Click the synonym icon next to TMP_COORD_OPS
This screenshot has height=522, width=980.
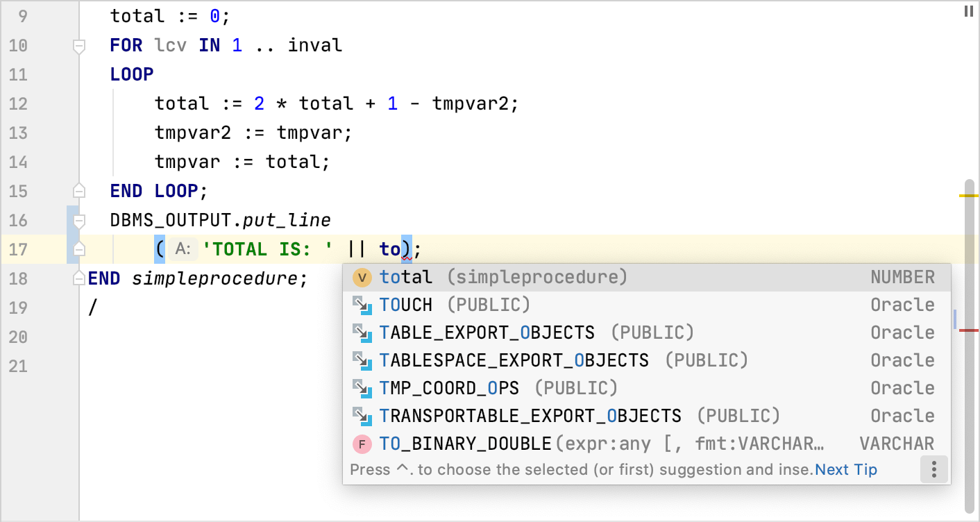coord(362,387)
